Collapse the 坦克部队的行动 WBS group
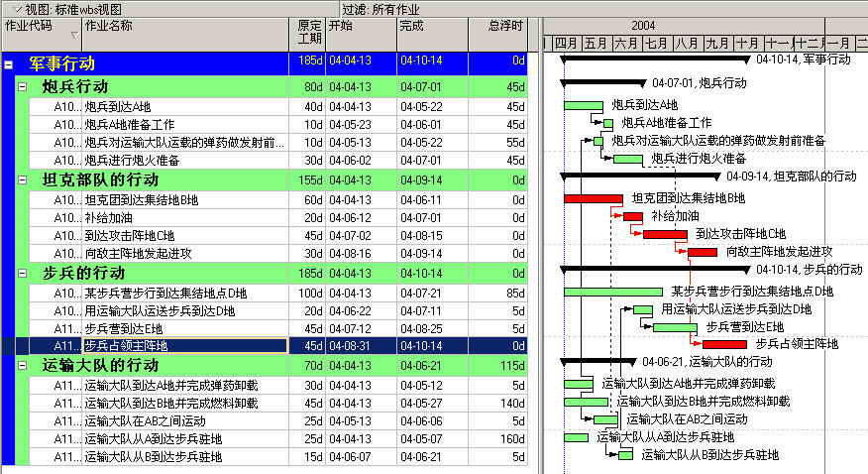 click(22, 179)
